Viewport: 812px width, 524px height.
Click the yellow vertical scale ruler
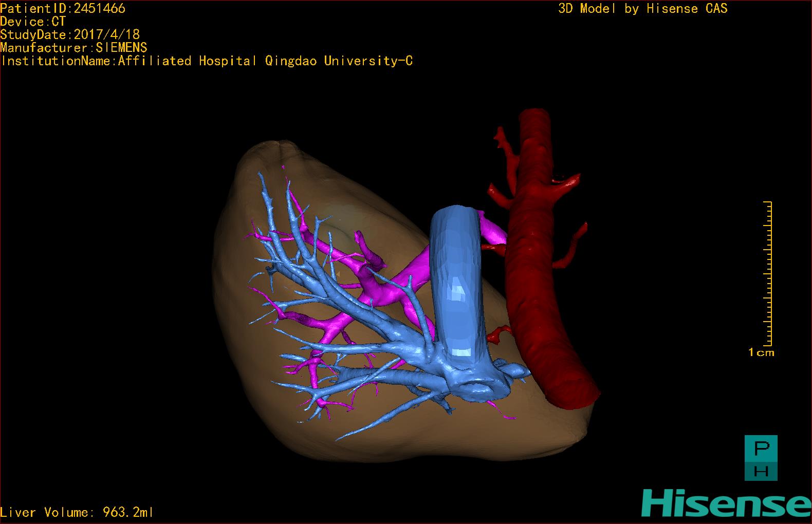(768, 274)
